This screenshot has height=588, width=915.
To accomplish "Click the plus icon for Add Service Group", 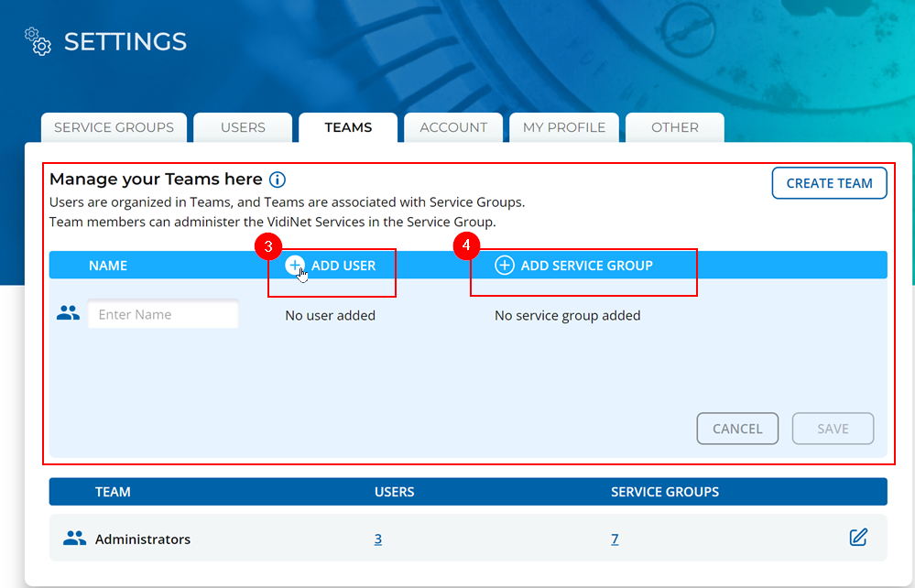I will point(504,266).
